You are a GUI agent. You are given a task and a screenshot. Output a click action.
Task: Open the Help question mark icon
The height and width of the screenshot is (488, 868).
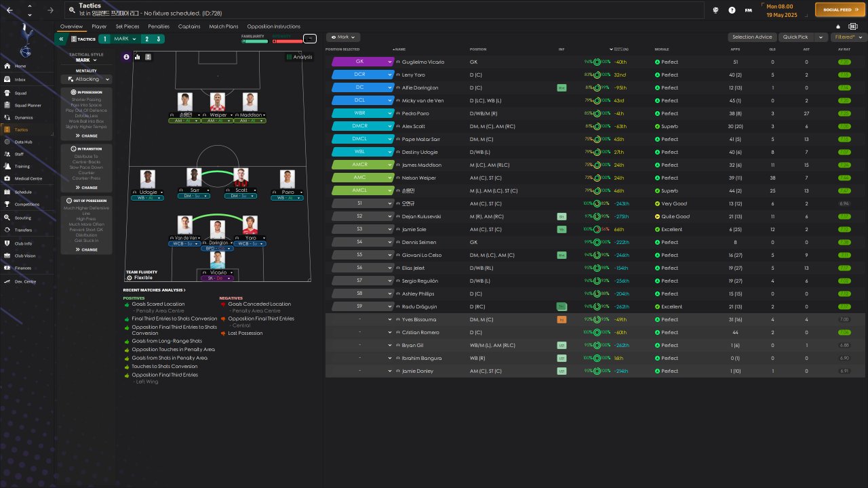[732, 10]
